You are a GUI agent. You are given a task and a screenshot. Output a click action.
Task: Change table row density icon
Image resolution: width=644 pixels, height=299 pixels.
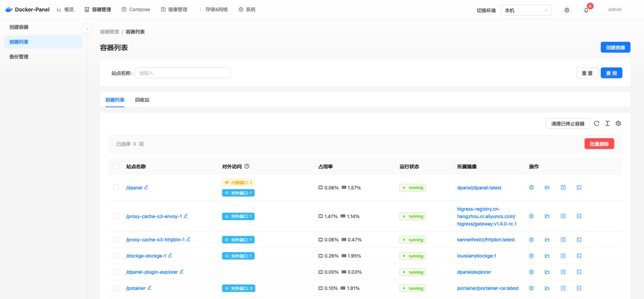(x=607, y=123)
